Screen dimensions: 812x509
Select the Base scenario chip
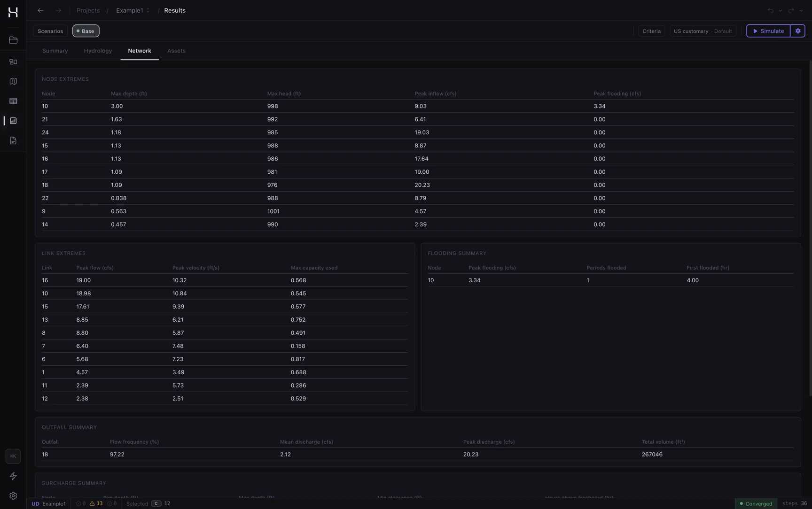pyautogui.click(x=86, y=31)
